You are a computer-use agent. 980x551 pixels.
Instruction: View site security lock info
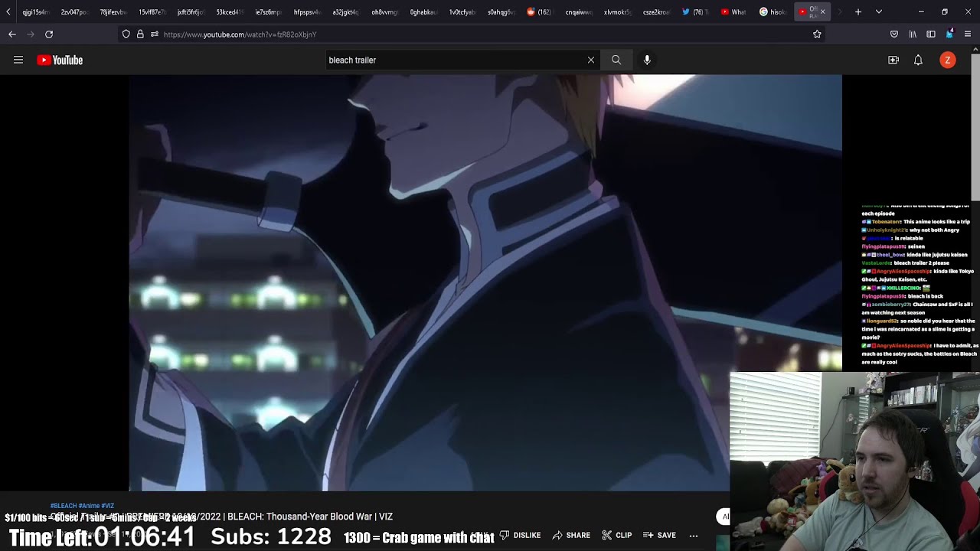(140, 34)
